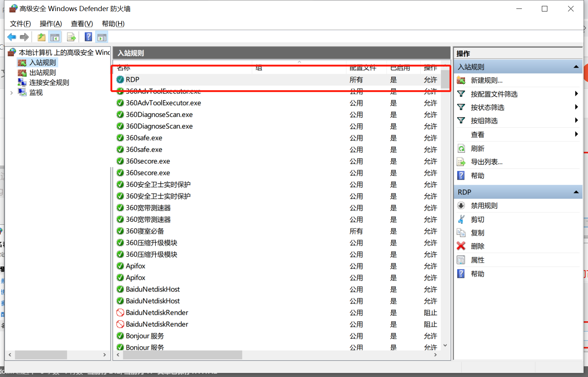This screenshot has height=377, width=588.
Task: Click the blue help toolbar icon
Action: [x=88, y=37]
